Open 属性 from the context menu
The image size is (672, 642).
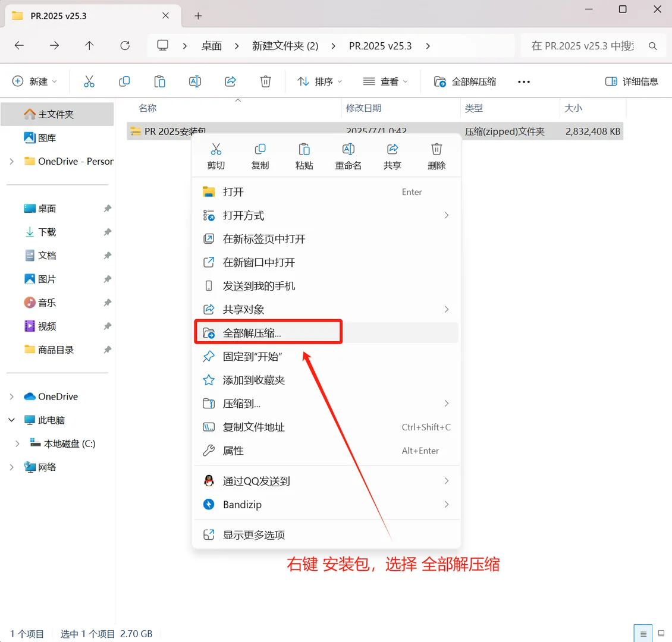(233, 451)
